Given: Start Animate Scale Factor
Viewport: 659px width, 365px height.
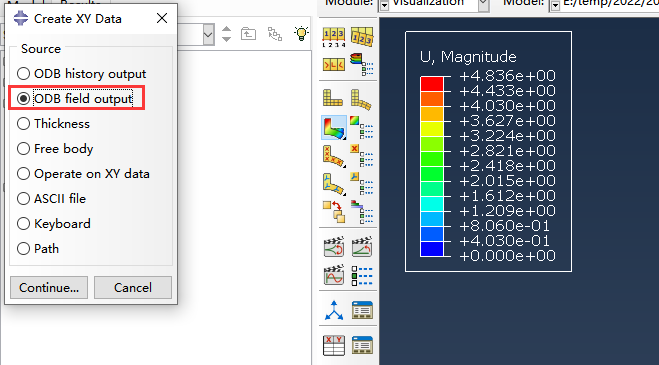Looking at the screenshot, I should click(x=334, y=246).
